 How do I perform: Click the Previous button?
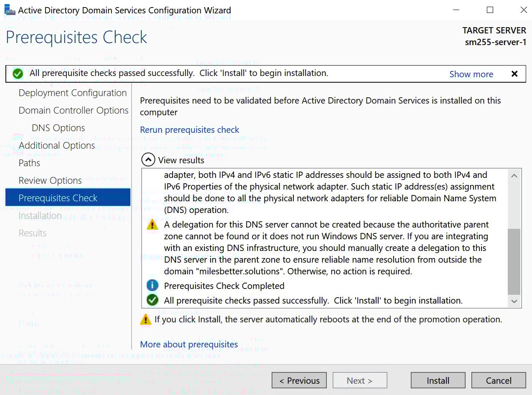point(299,380)
